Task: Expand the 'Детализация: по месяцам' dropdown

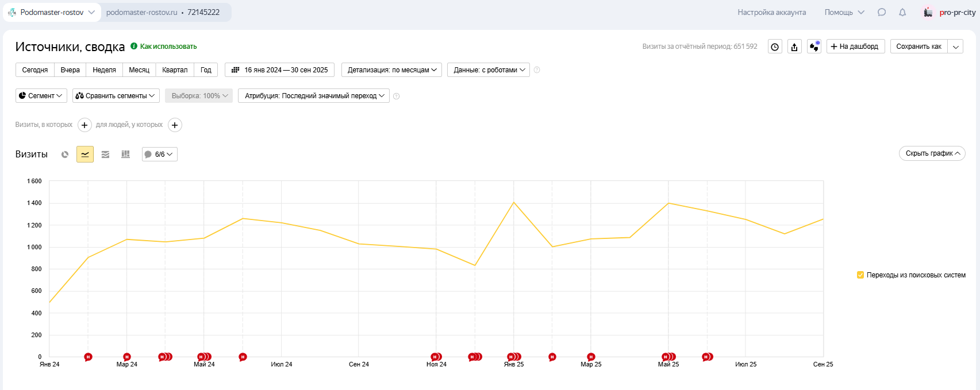Action: 391,70
